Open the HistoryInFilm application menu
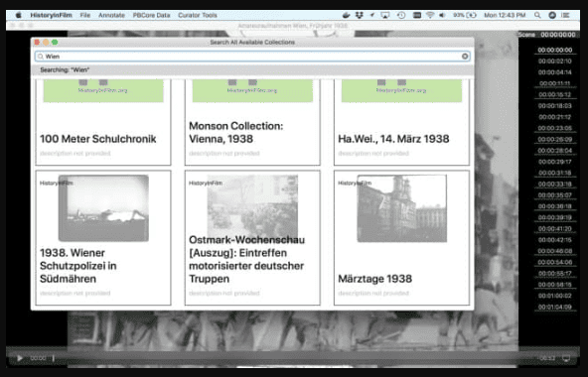Image resolution: width=588 pixels, height=377 pixels. coord(51,15)
